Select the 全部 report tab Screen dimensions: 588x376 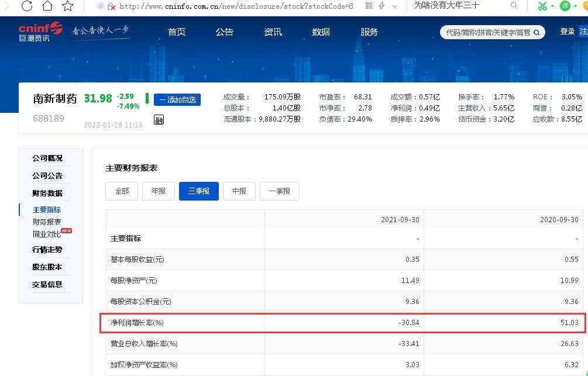pos(122,191)
